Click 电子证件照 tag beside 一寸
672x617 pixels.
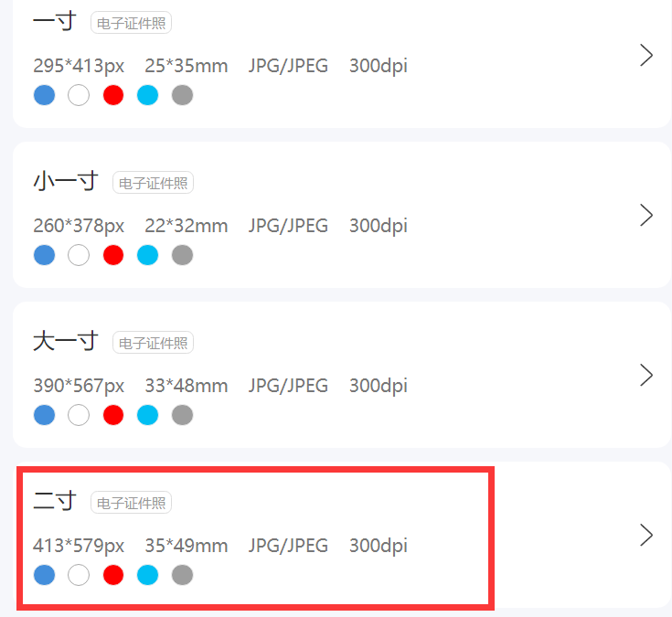(131, 23)
